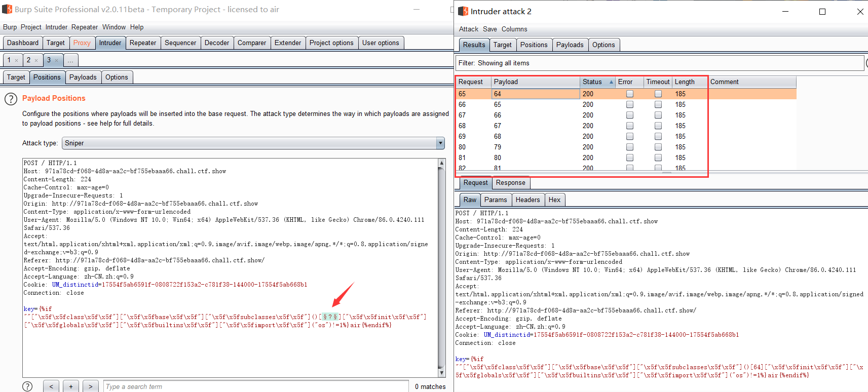Sort results by the Timeout column header
This screenshot has width=868, height=392.
click(658, 82)
